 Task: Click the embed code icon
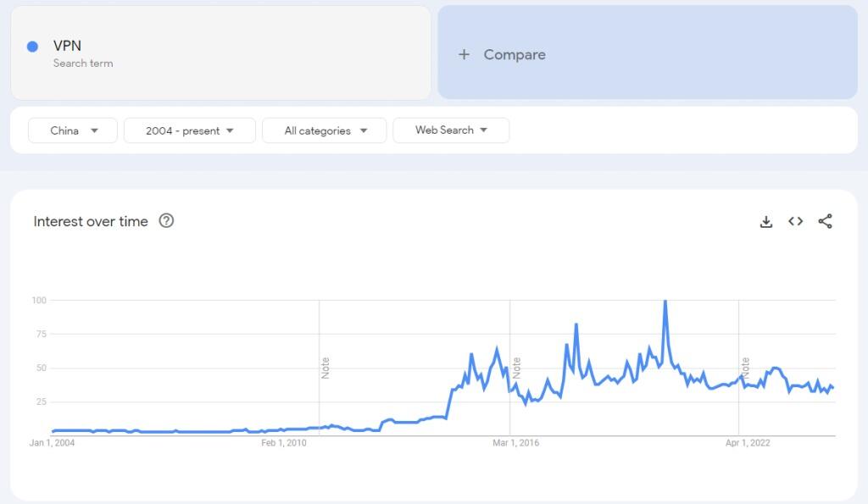pos(795,222)
